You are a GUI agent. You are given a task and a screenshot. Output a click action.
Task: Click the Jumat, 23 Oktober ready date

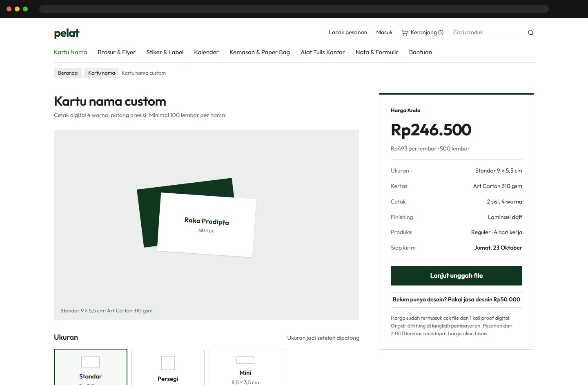pos(498,248)
